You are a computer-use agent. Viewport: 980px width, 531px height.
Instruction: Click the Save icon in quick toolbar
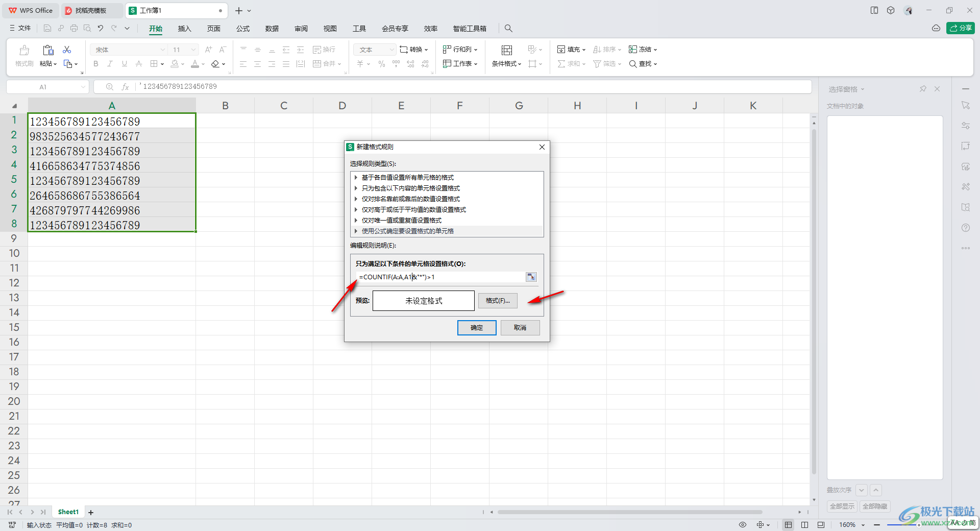pyautogui.click(x=47, y=29)
